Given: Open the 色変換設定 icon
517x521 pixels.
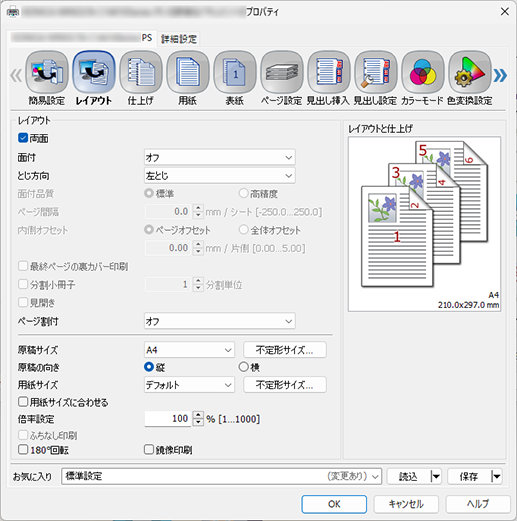Looking at the screenshot, I should (x=470, y=72).
